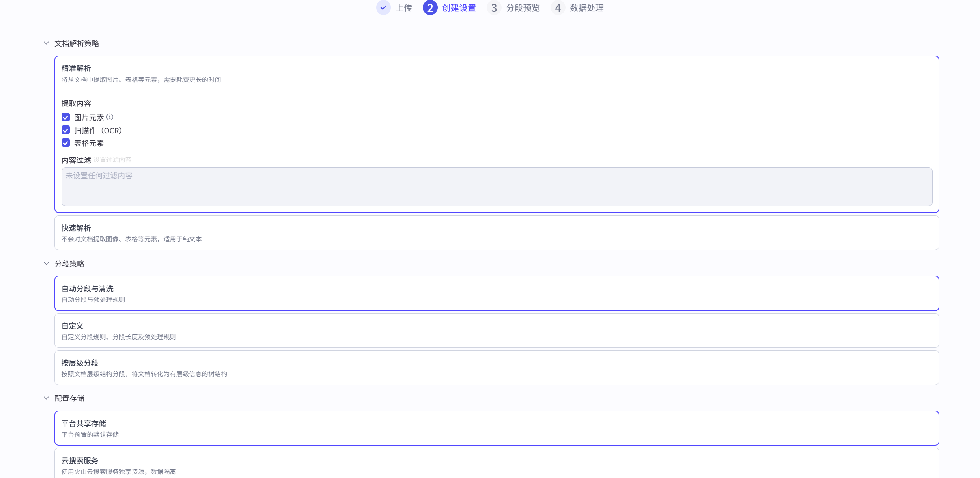
Task: Click the completed 上传 step checkmark
Action: 383,7
